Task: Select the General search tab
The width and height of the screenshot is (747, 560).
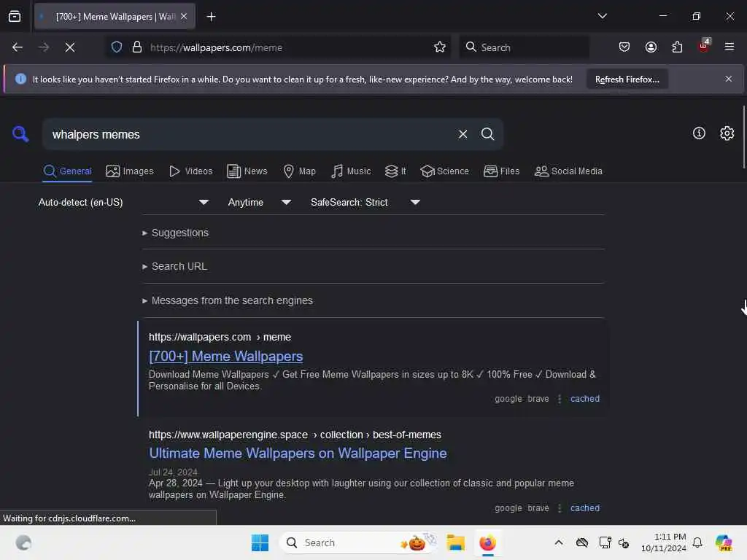Action: 67,171
